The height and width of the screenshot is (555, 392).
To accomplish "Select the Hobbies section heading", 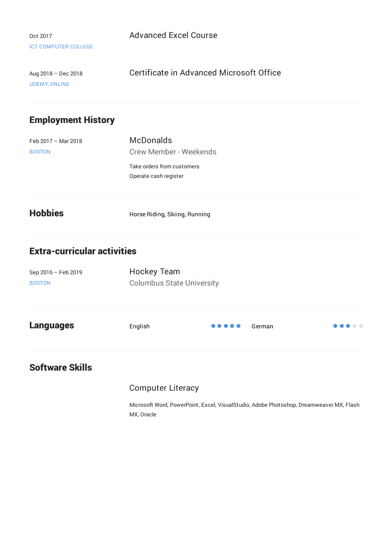I will point(47,213).
